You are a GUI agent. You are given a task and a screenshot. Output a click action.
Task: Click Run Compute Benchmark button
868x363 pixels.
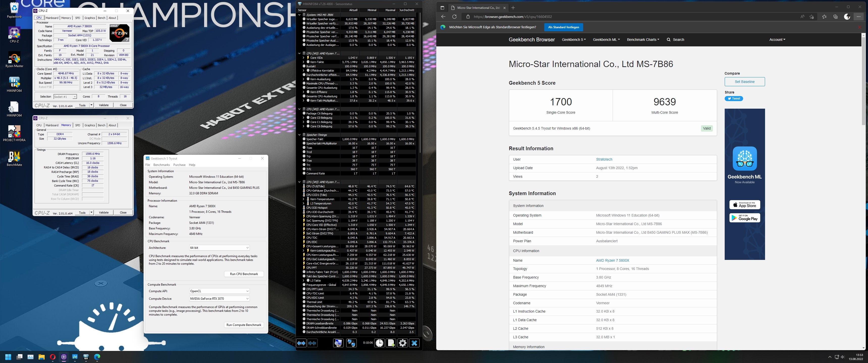(x=243, y=325)
